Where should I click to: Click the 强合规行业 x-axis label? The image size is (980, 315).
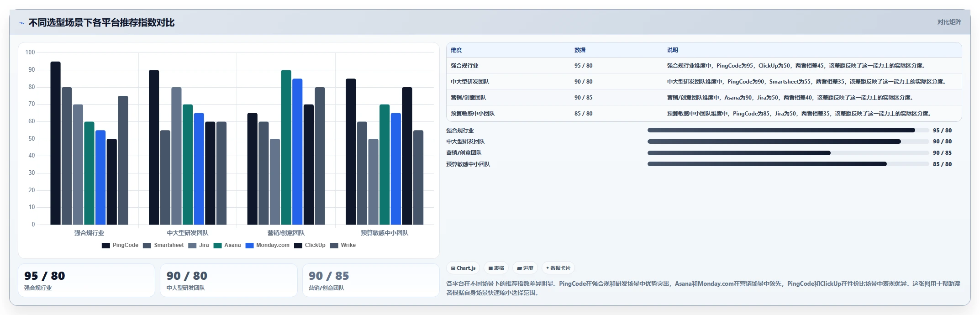coord(89,233)
